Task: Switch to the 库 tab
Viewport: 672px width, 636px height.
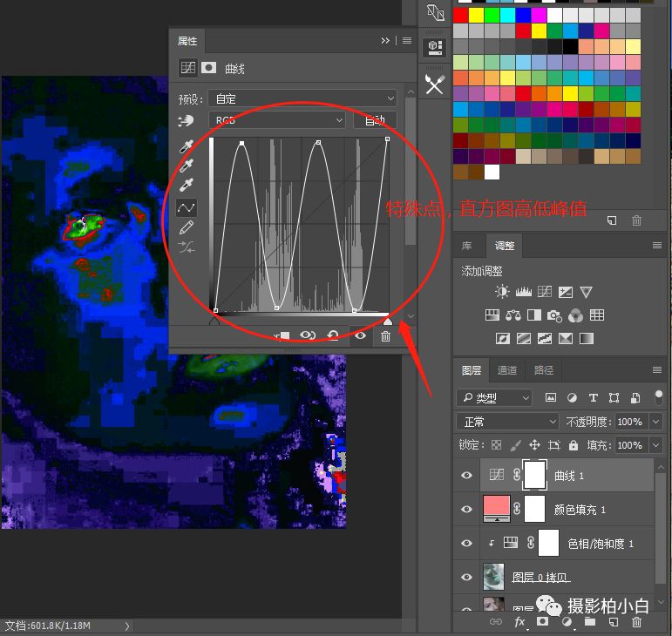Action: coord(467,247)
